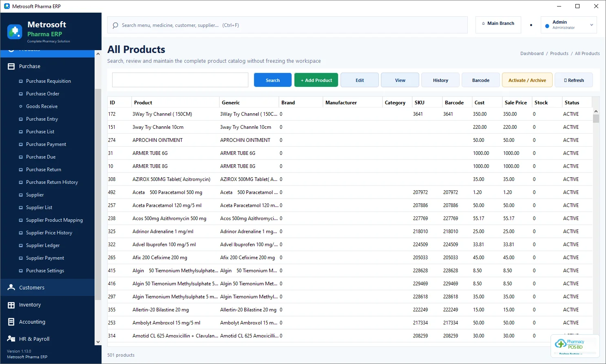
Task: Open the Admin user dropdown arrow
Action: click(592, 25)
